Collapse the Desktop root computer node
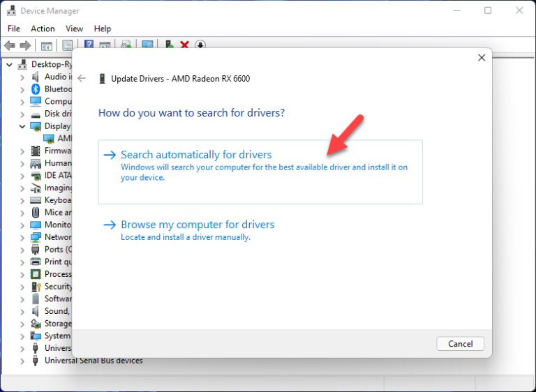536x392 pixels. point(10,64)
